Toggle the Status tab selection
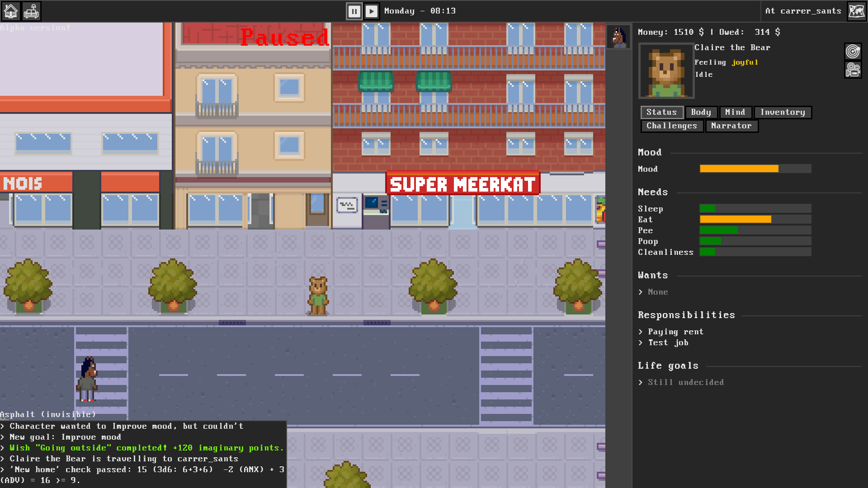Screen dimensions: 868x488 662,112
